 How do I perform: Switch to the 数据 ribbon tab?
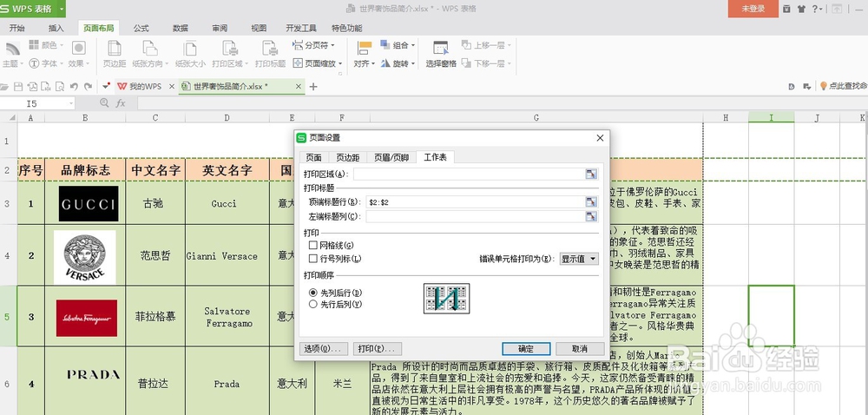[x=181, y=29]
